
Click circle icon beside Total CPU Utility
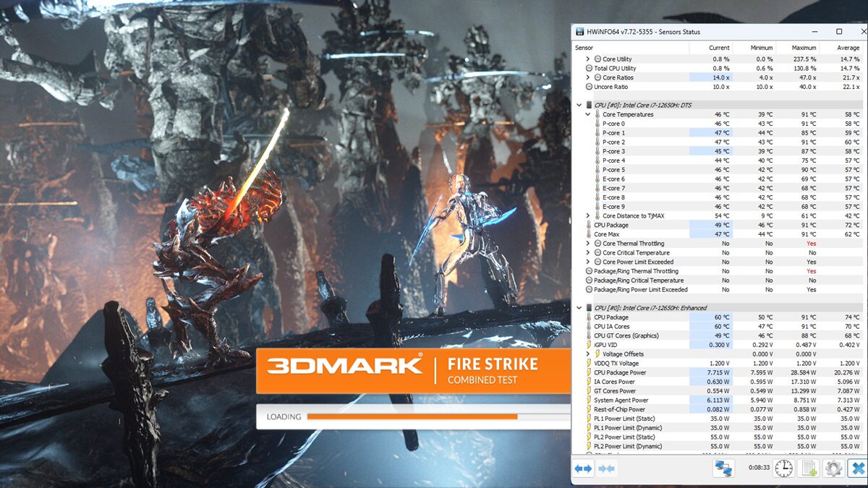pos(589,69)
